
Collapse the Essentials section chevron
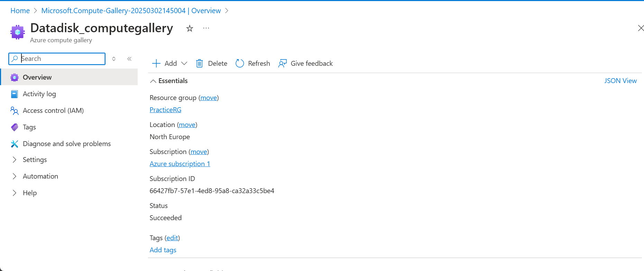(153, 81)
